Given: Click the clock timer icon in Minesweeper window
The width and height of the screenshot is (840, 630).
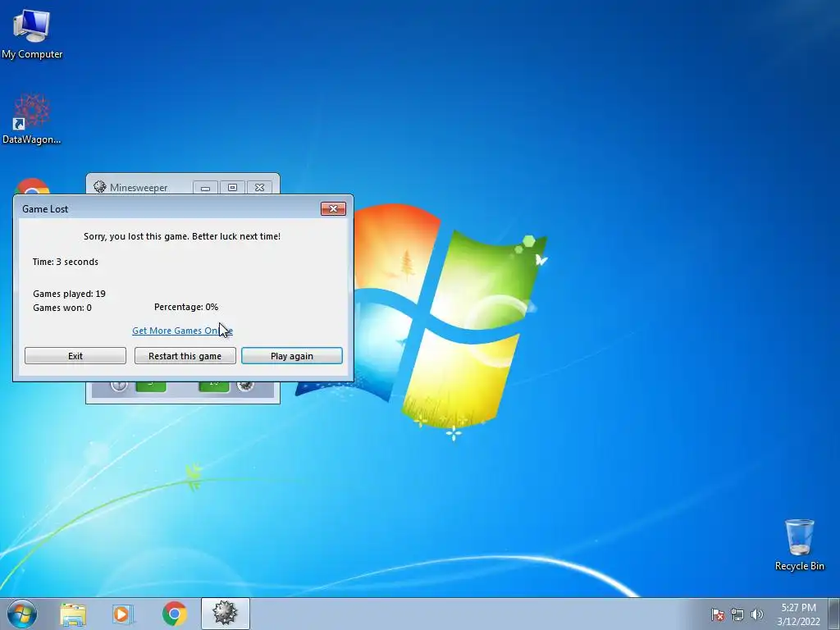Looking at the screenshot, I should click(119, 386).
